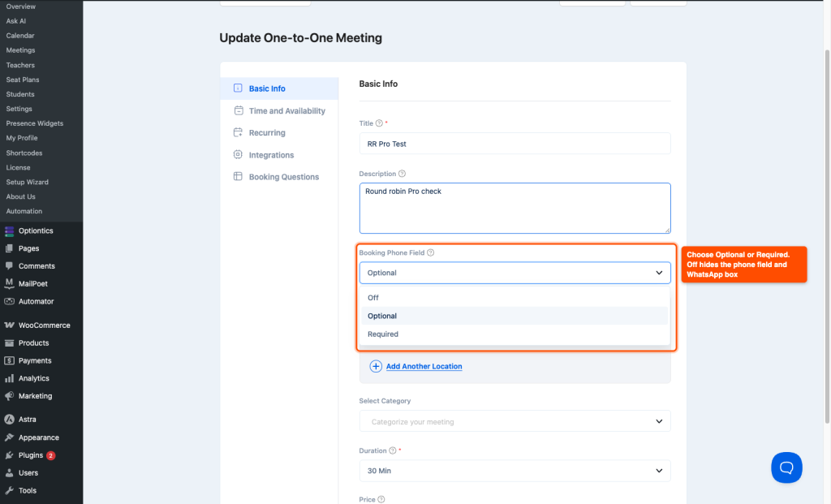Click the Plugins plug icon
The height and width of the screenshot is (504, 831).
[x=9, y=454]
